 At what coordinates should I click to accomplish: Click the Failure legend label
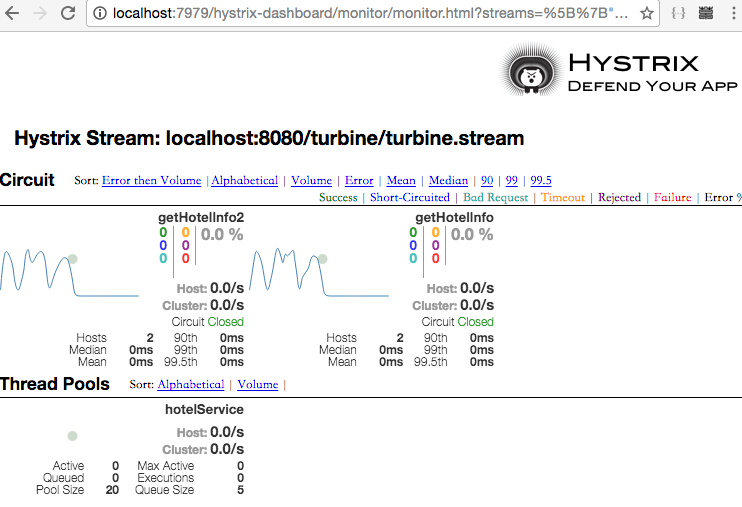pos(672,197)
